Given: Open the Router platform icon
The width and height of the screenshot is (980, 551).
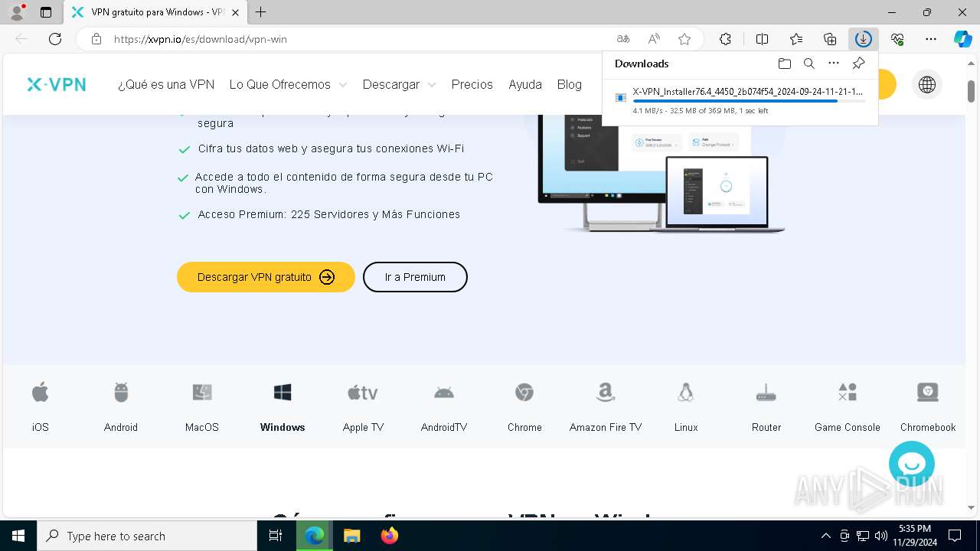Looking at the screenshot, I should 766,393.
